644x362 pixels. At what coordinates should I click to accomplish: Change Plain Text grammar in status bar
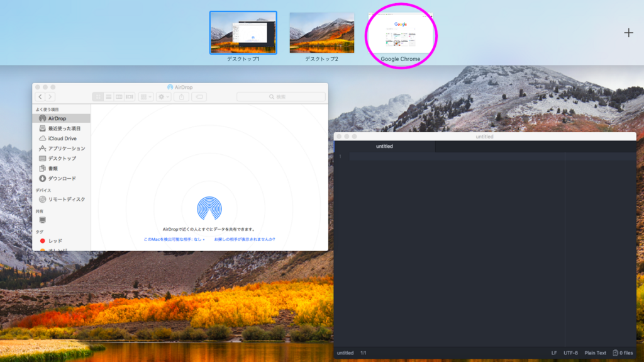point(595,353)
